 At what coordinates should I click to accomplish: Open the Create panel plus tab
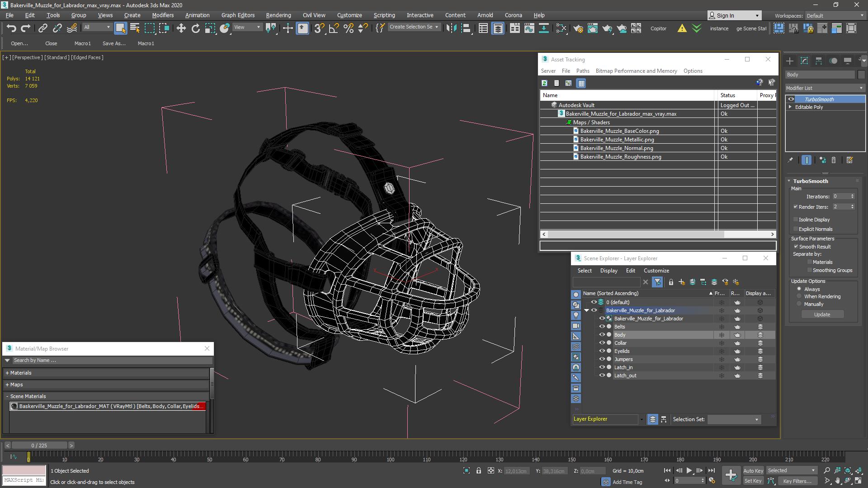[x=789, y=61]
